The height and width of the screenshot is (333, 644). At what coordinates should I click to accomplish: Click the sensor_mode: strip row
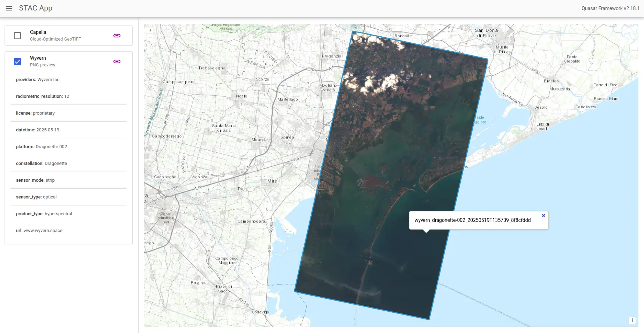pos(68,180)
